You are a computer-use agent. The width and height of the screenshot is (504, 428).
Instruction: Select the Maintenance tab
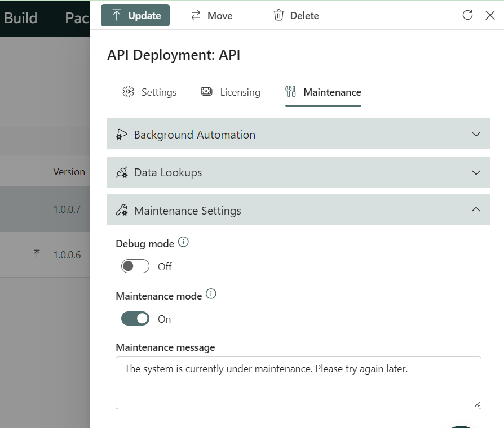(324, 92)
